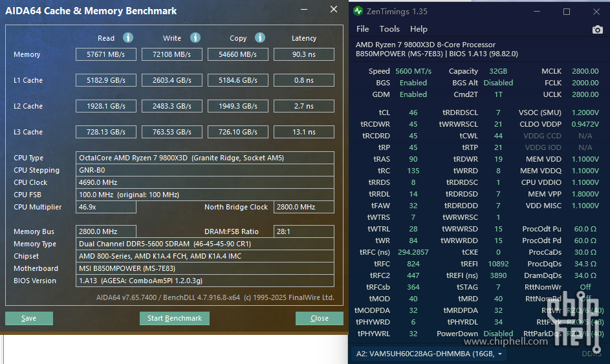Open the Copy column info icon

coord(260,38)
